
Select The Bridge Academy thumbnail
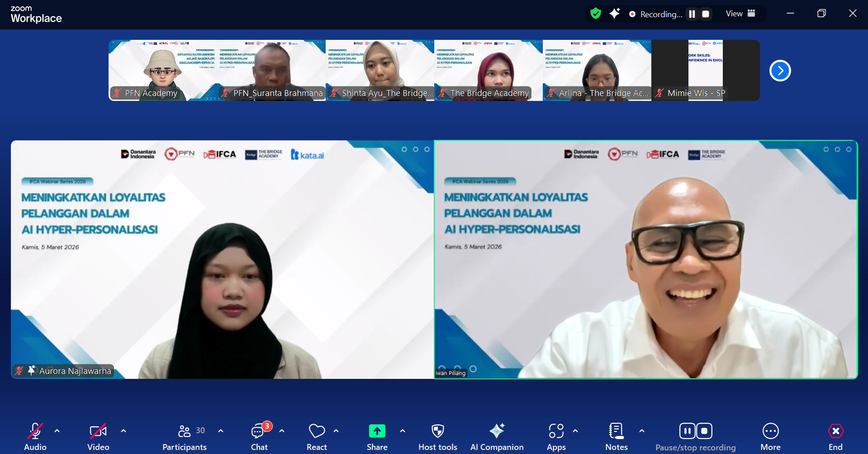pos(489,70)
